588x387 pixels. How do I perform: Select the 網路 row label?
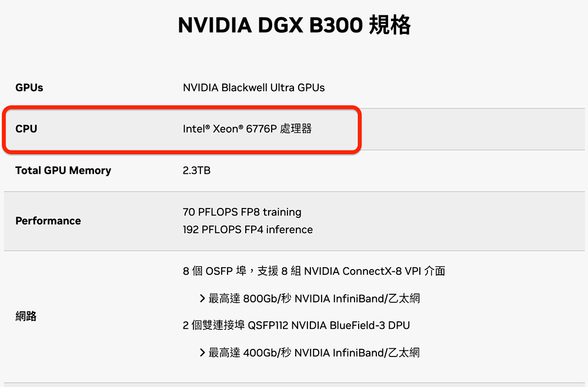tap(26, 316)
